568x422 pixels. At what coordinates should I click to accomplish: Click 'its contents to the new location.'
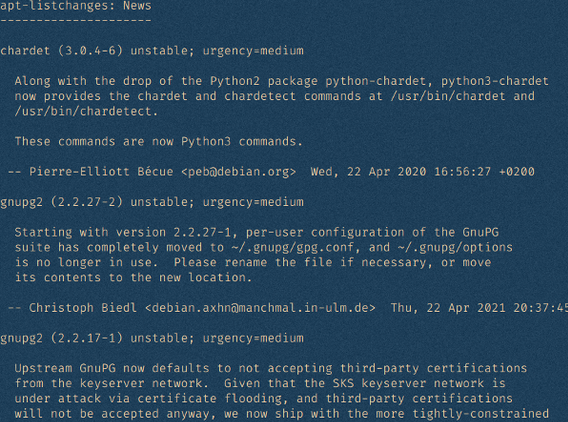[x=133, y=277]
